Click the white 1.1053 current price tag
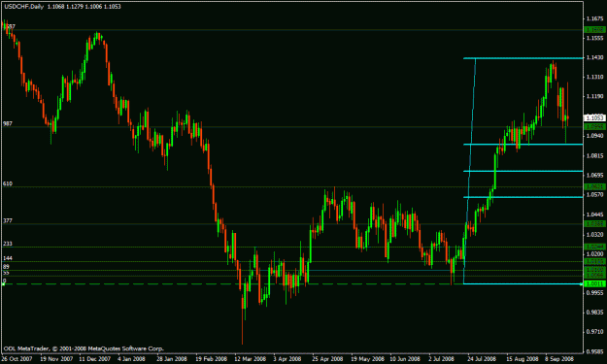Screen dimensions: 607x364 pos(594,118)
